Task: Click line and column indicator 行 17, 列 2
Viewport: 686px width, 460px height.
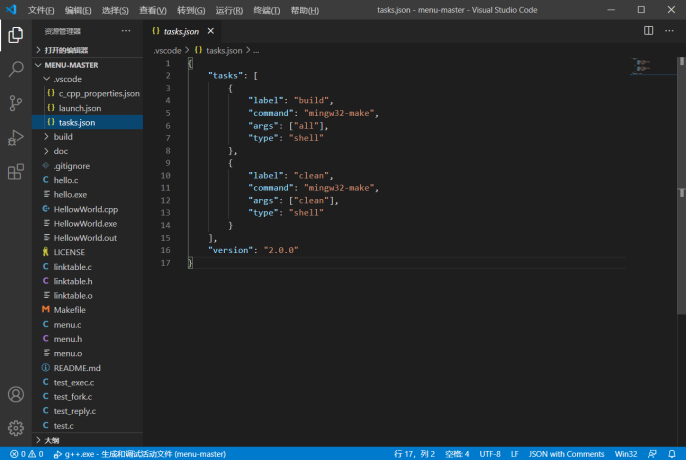Action: point(414,454)
